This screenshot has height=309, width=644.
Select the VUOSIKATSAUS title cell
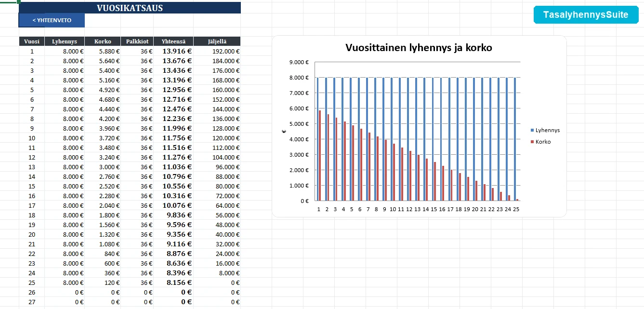coord(130,8)
